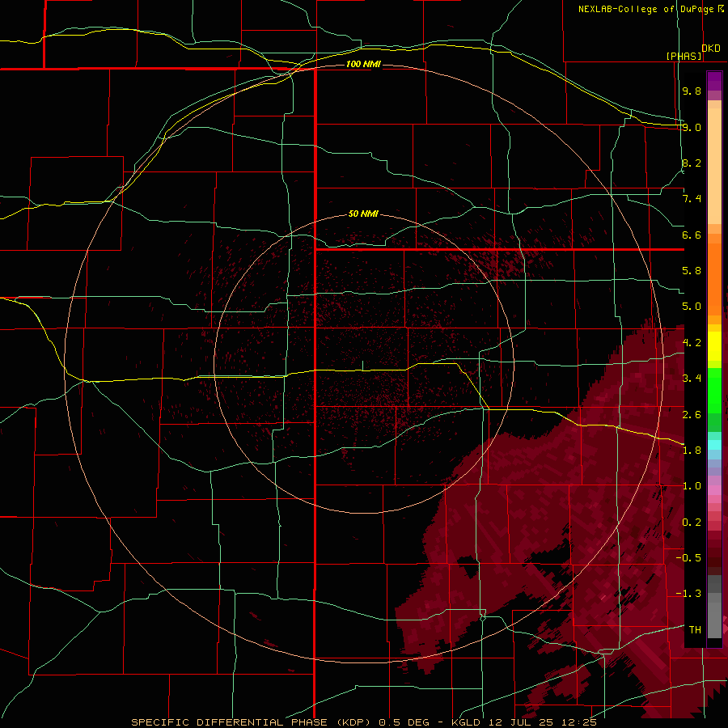Pick the yellow band on the color scale

point(714,346)
